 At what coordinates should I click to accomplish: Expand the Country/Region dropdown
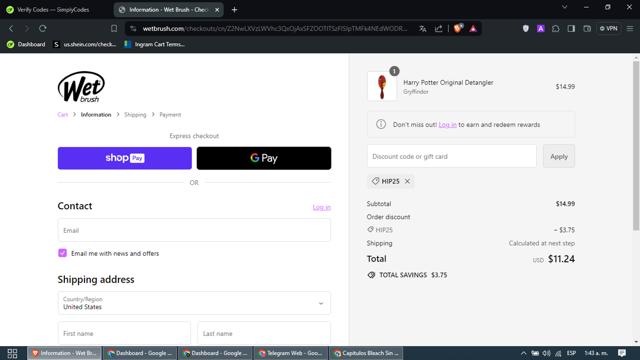click(194, 303)
